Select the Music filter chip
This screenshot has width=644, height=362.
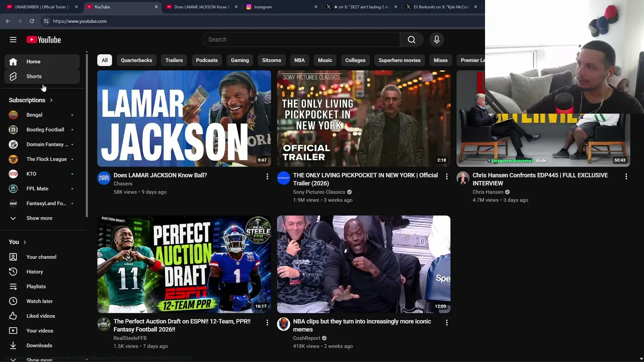[x=325, y=60]
